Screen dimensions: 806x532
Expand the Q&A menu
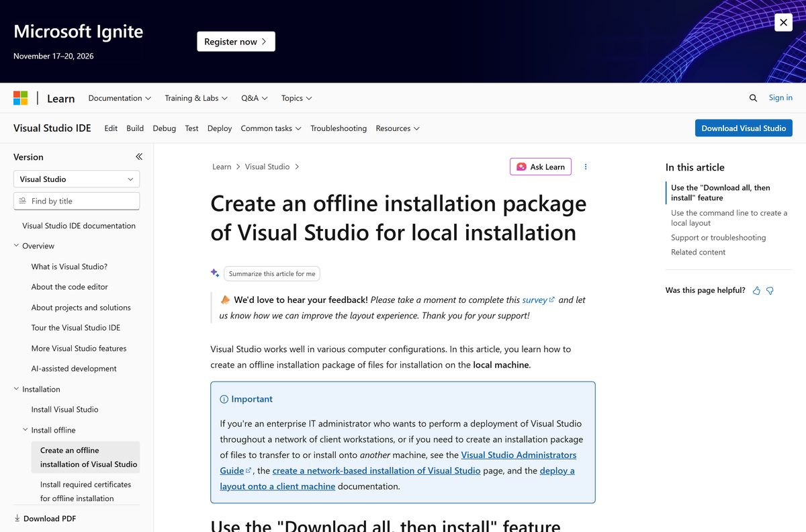click(255, 98)
